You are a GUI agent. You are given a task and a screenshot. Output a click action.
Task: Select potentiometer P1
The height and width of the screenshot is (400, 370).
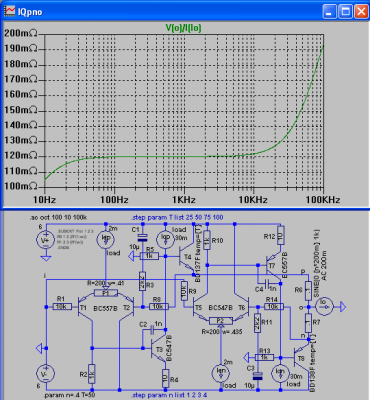point(106,293)
